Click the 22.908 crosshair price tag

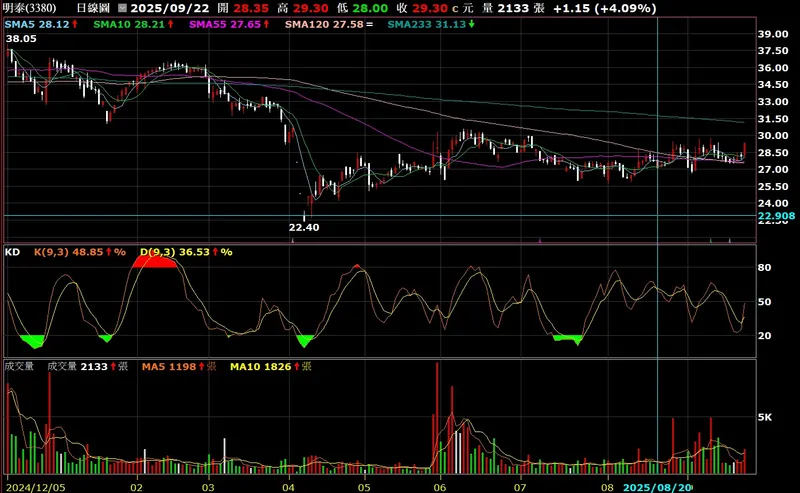[776, 216]
